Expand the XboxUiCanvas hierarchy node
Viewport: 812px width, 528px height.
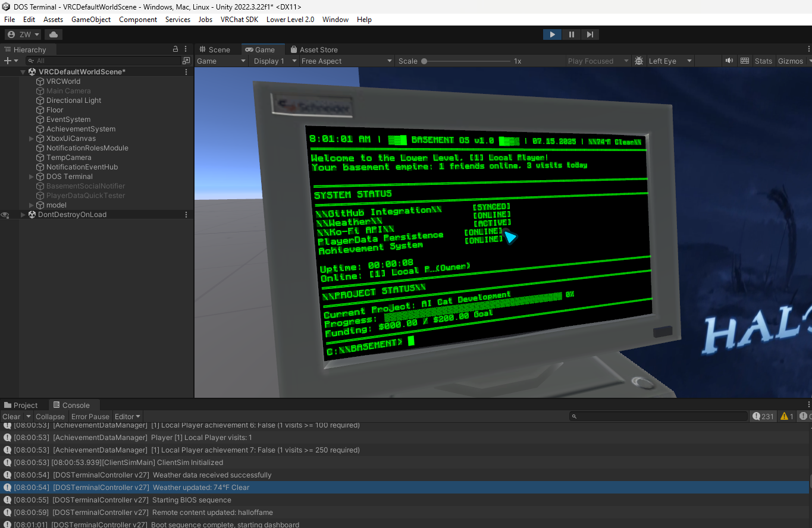[32, 139]
